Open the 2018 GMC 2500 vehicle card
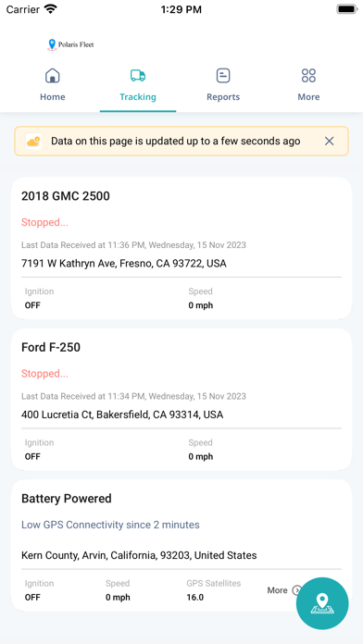Viewport: 363px width, 644px height. point(181,248)
